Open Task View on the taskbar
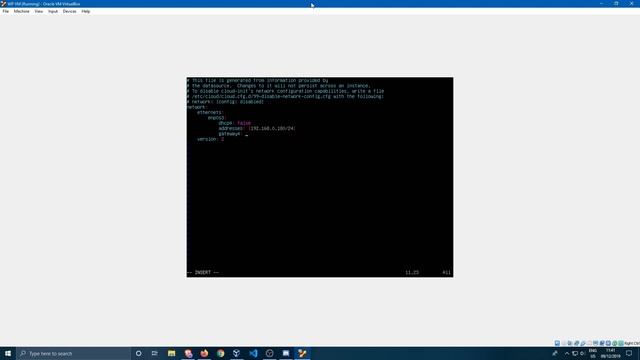The width and height of the screenshot is (640, 360). click(154, 353)
